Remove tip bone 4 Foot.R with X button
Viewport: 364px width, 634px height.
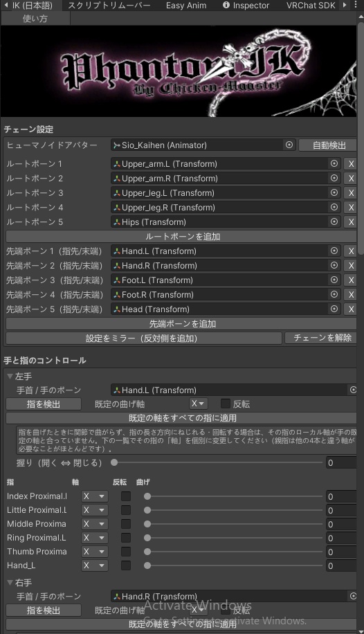[x=351, y=295]
